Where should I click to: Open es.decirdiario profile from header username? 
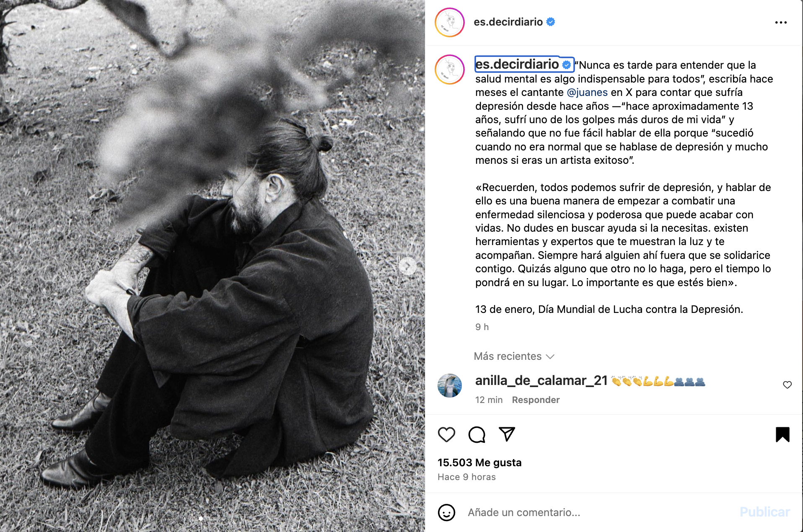508,22
